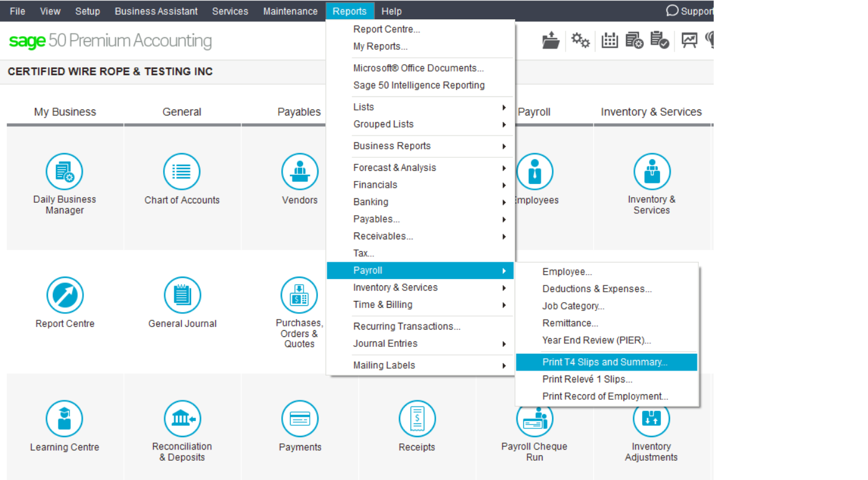Select Year End Review (PIER)...
This screenshot has width=868, height=480.
[x=607, y=340]
